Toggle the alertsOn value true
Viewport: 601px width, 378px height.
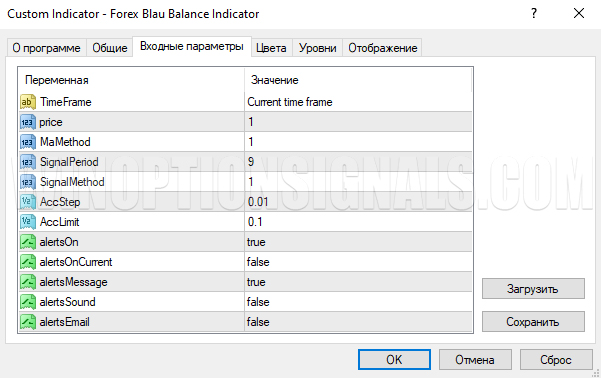coord(358,242)
